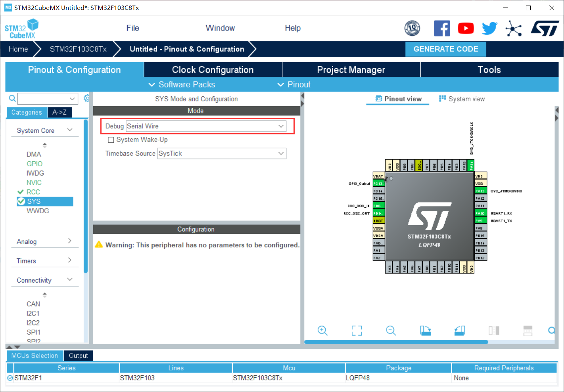Screen dimensions: 564x392
Task: Click the horizontal split view icon
Action: (x=528, y=331)
